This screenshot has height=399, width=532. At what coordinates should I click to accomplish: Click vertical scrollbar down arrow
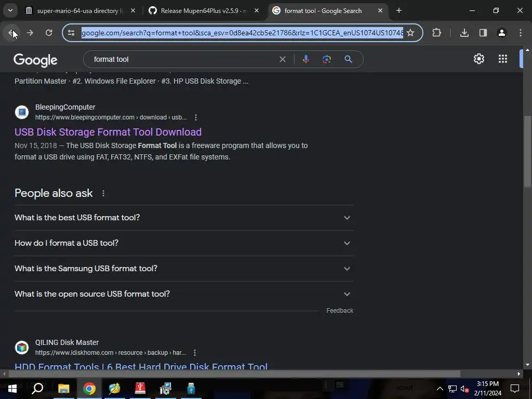click(x=527, y=365)
